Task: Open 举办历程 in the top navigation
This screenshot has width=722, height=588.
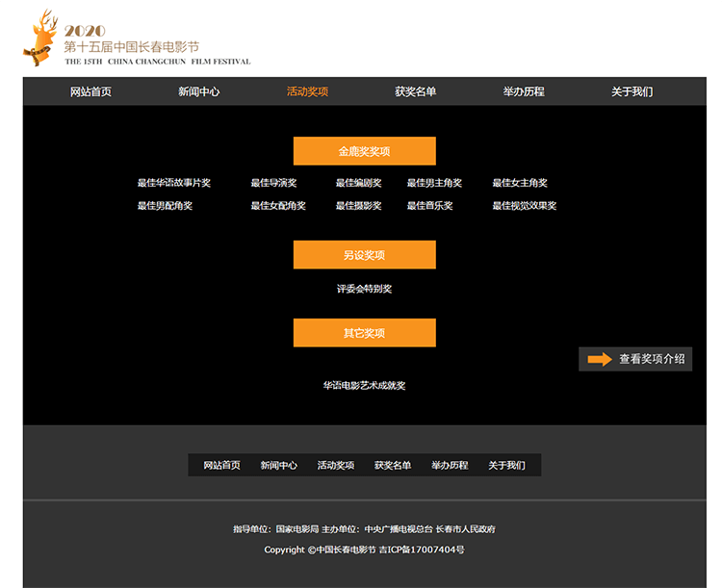Action: [524, 91]
